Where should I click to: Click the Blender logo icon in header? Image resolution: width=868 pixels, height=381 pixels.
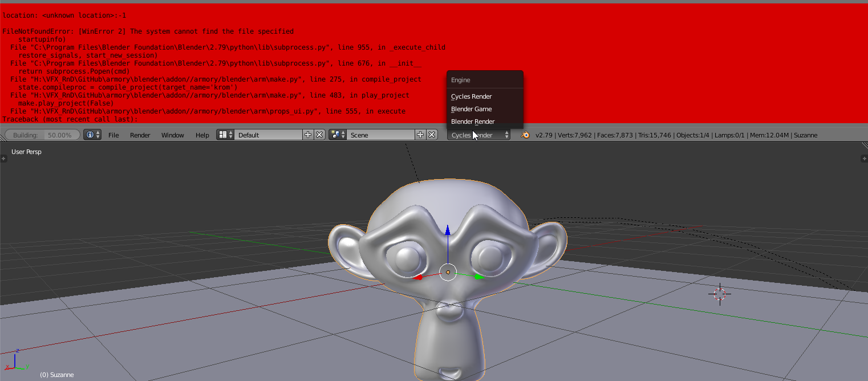click(525, 135)
